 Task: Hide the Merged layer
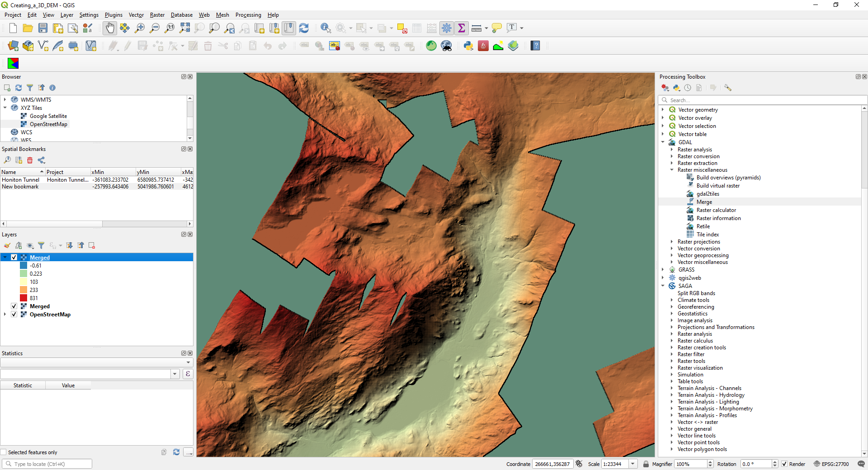[x=14, y=257]
